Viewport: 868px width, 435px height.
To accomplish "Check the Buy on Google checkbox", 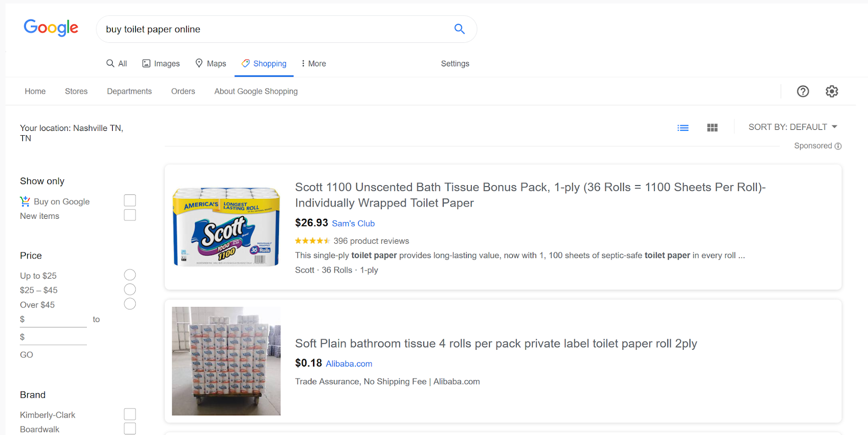I will [130, 200].
